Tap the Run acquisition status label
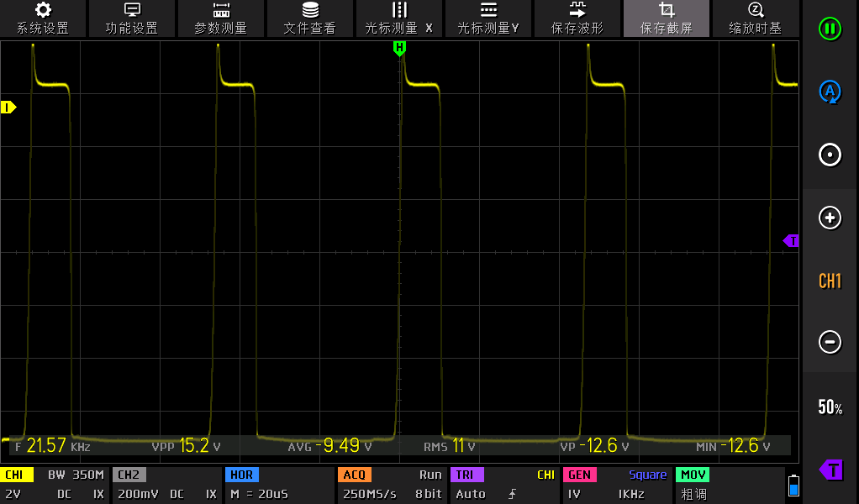The width and height of the screenshot is (859, 504). click(430, 475)
